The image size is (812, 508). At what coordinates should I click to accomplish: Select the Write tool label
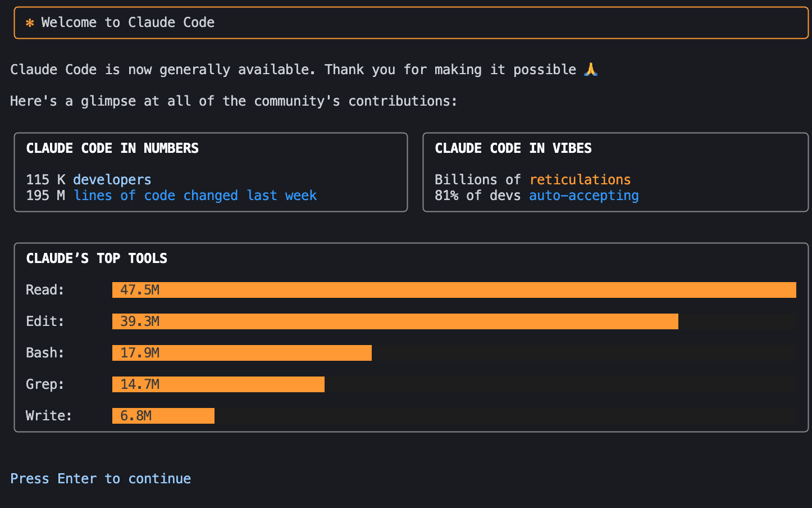(x=48, y=415)
